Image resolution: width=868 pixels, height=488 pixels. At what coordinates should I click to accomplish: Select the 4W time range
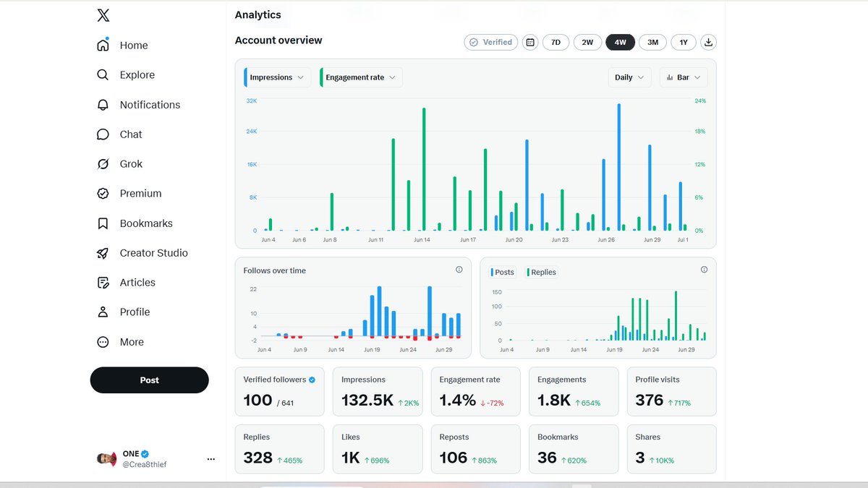(620, 42)
